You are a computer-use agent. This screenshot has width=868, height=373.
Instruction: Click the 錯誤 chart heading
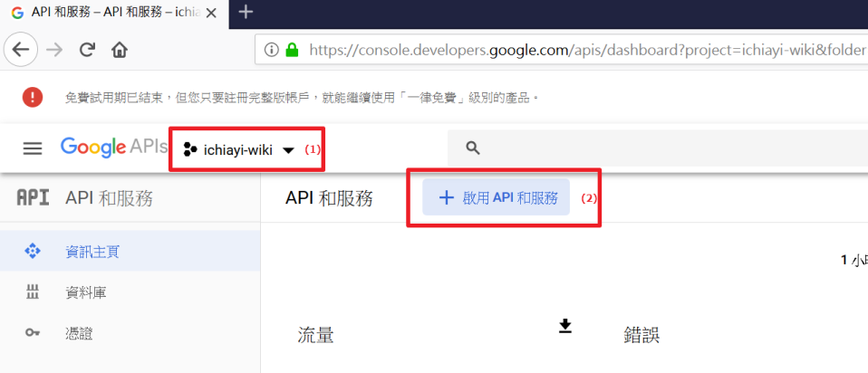point(641,335)
